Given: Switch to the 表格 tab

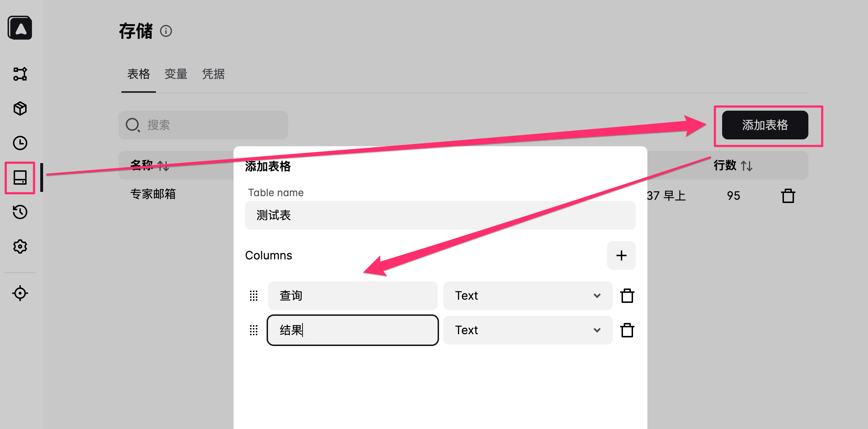Looking at the screenshot, I should (x=139, y=74).
